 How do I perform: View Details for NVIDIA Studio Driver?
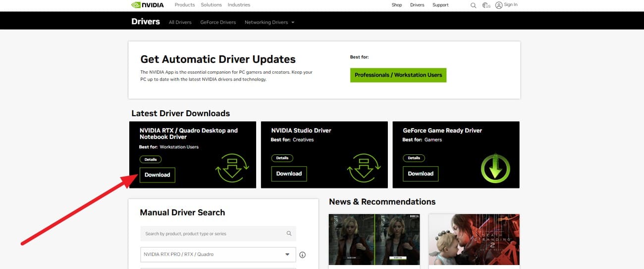(282, 158)
